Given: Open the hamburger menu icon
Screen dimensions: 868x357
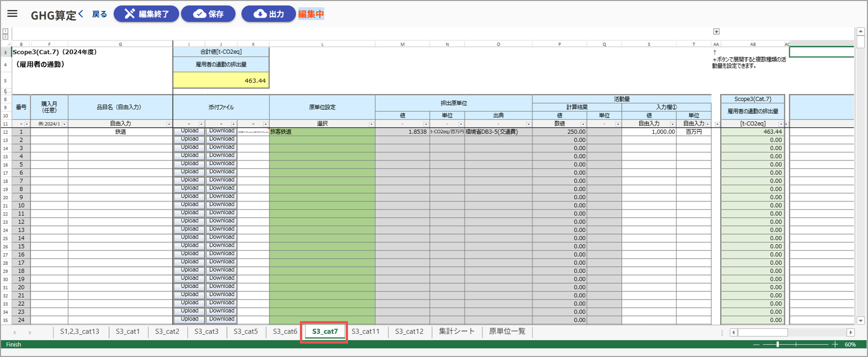Looking at the screenshot, I should click(x=12, y=14).
